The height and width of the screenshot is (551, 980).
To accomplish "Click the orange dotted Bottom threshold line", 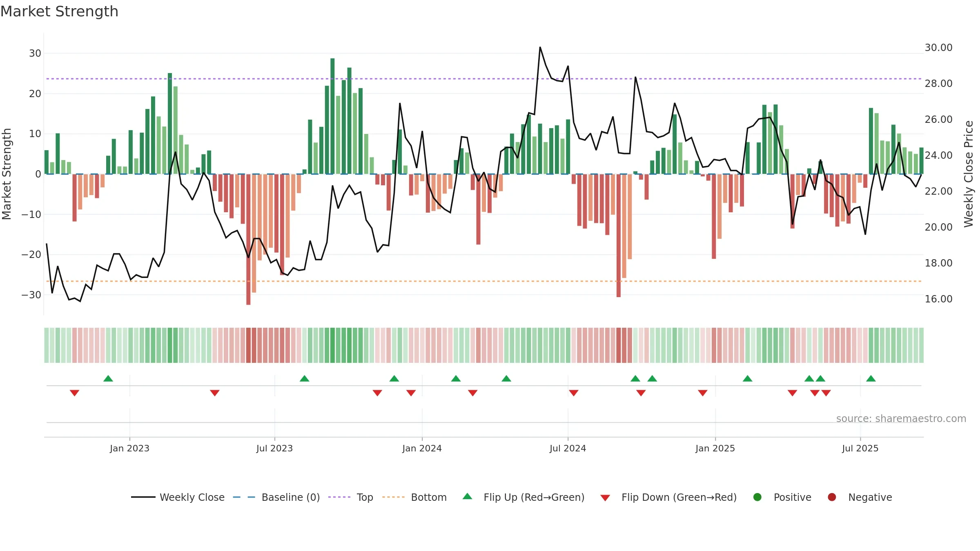I will click(x=484, y=281).
